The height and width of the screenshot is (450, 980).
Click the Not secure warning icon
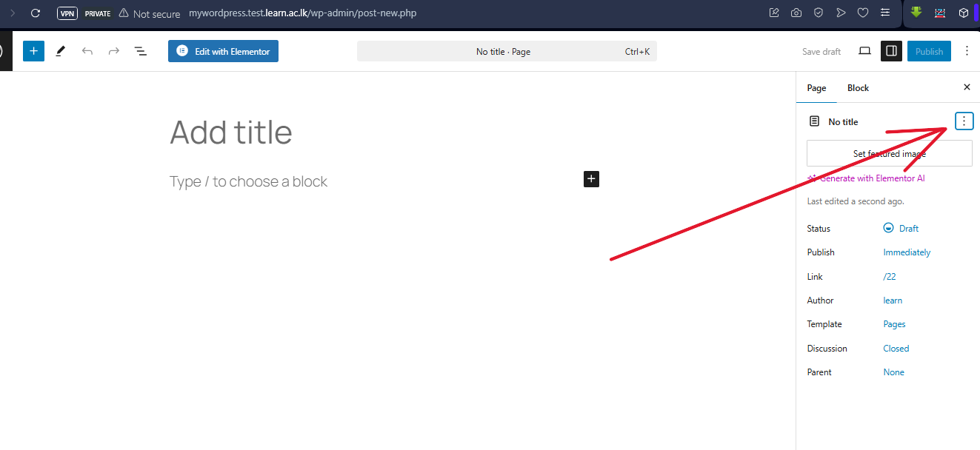click(124, 13)
